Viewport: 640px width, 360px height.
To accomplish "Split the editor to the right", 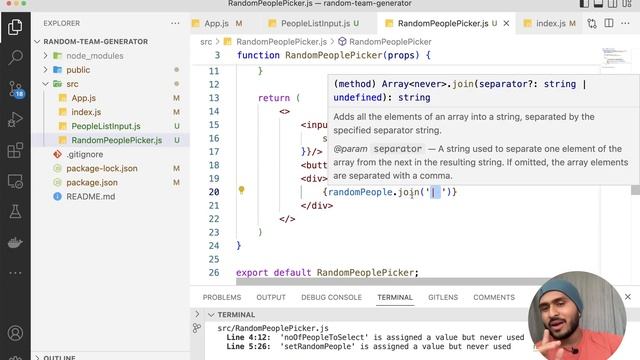I will 609,23.
